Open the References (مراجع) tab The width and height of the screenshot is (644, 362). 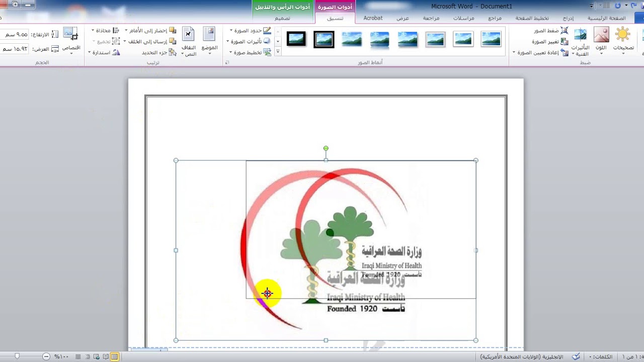(495, 18)
